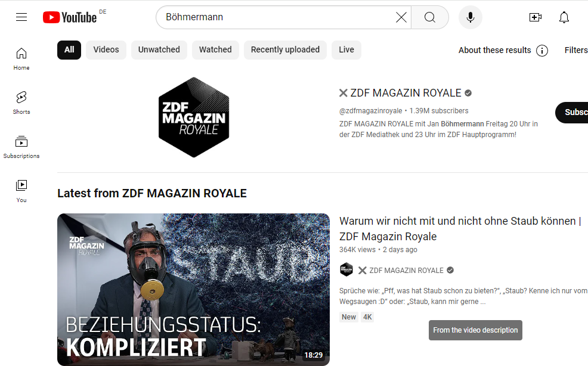Click the info circle icon

point(542,50)
